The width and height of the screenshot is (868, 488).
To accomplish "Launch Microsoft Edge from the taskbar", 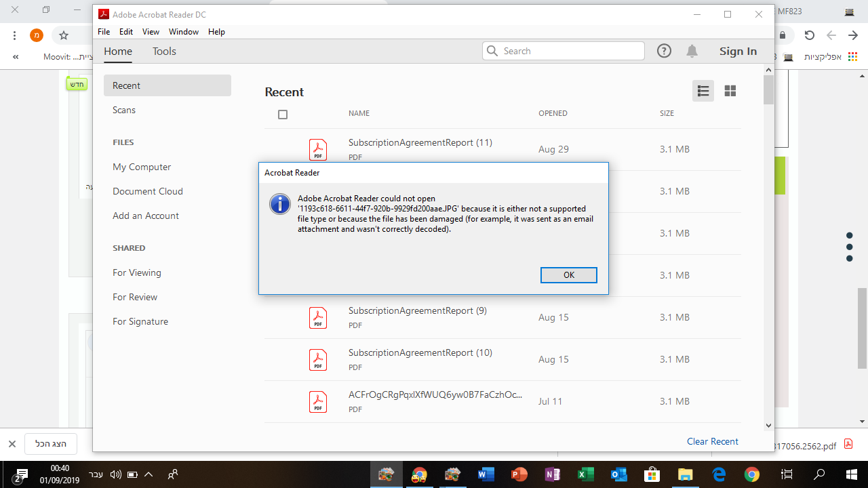I will [x=718, y=474].
